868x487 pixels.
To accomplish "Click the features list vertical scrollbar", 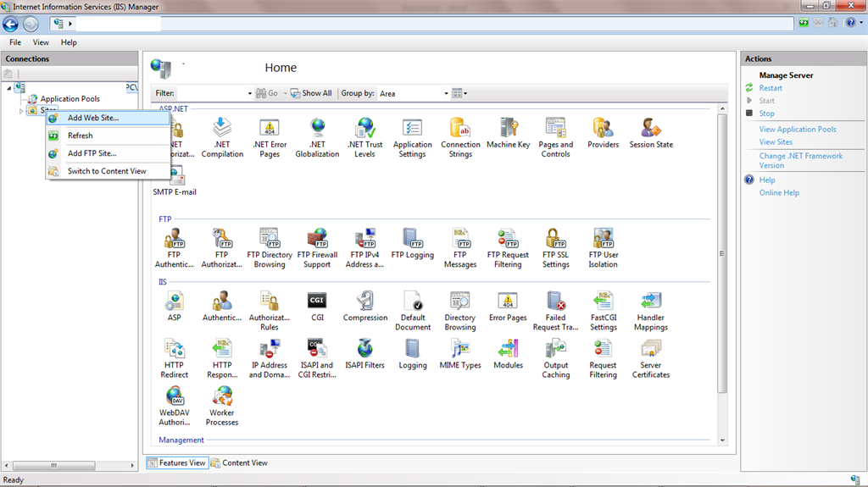I will (x=722, y=253).
